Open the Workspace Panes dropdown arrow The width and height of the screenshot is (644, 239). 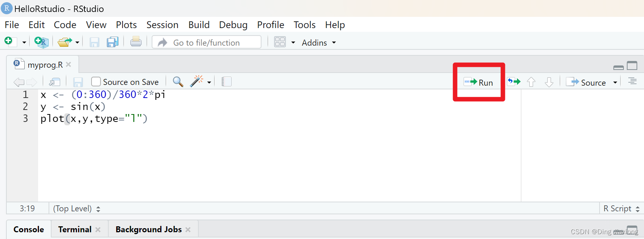[x=293, y=42]
